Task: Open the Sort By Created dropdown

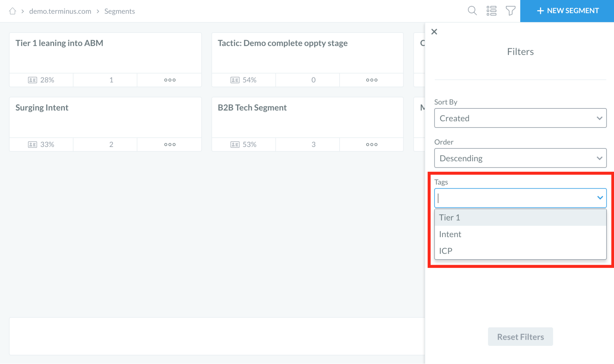Action: point(520,118)
